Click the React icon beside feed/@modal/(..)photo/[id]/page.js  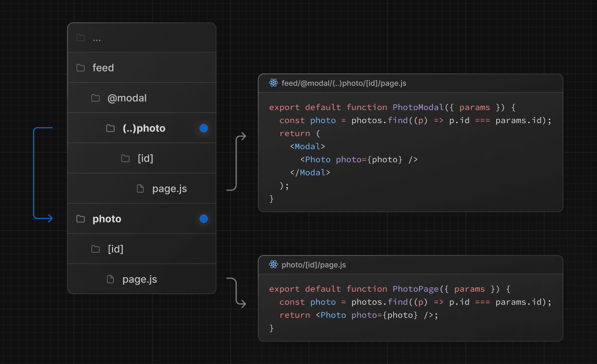[273, 83]
